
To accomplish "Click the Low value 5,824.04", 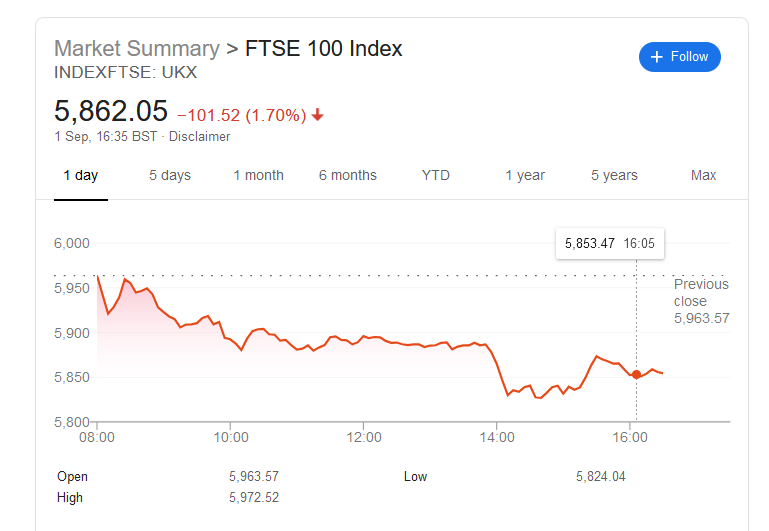I will click(600, 477).
